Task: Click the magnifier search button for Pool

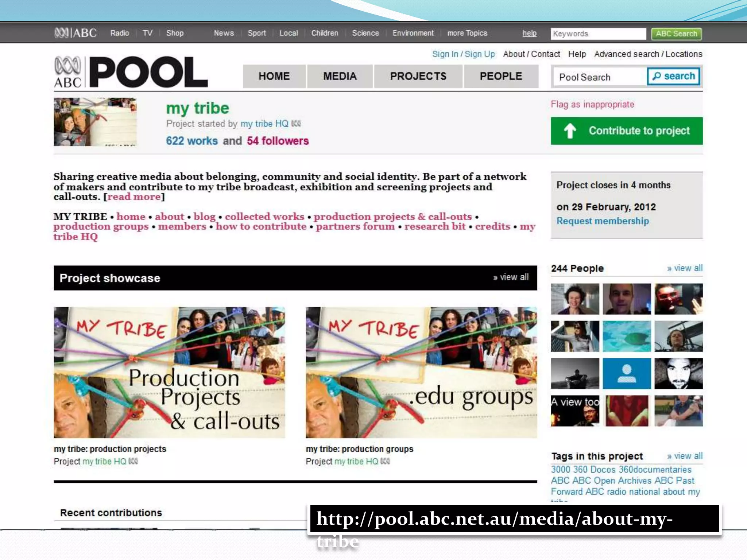Action: point(673,77)
